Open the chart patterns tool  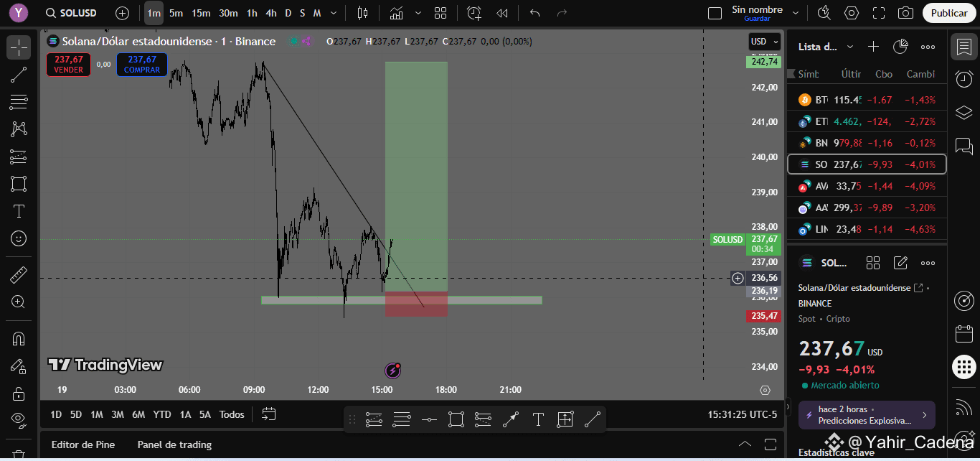[x=19, y=129]
